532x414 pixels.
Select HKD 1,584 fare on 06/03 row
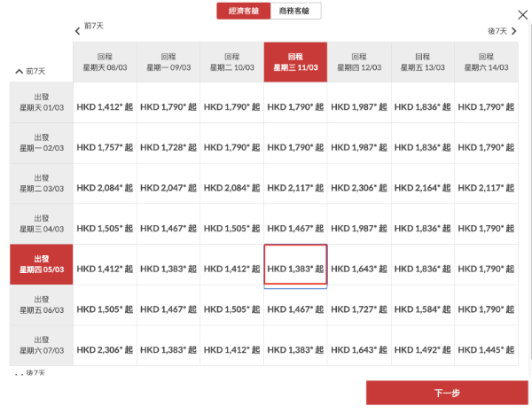click(423, 309)
